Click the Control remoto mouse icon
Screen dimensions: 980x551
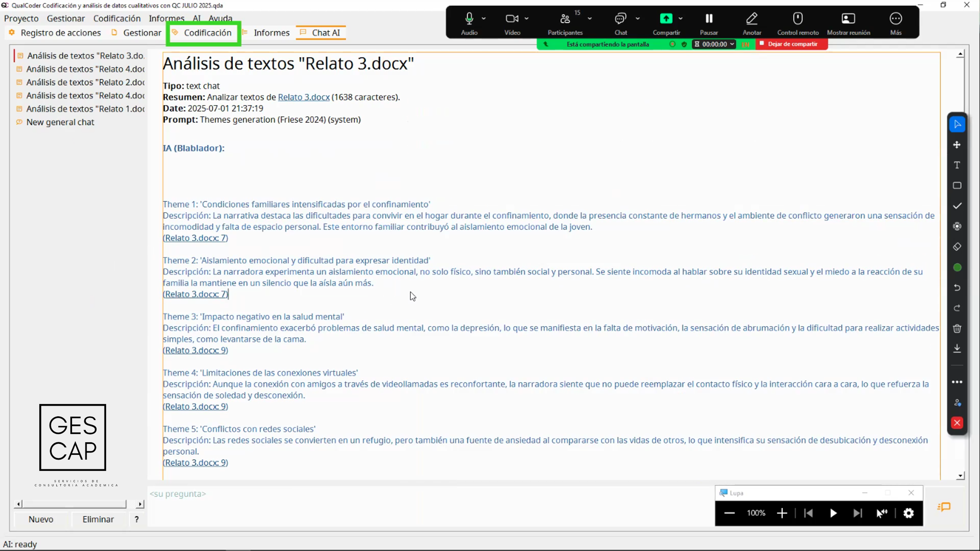click(x=798, y=18)
